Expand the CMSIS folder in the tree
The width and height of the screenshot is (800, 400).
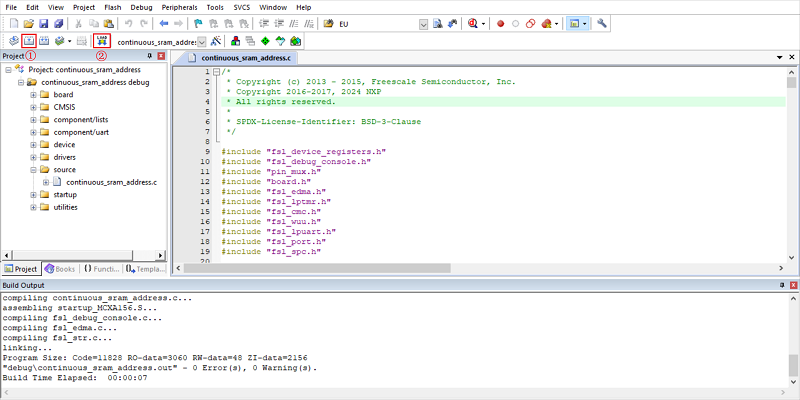33,107
